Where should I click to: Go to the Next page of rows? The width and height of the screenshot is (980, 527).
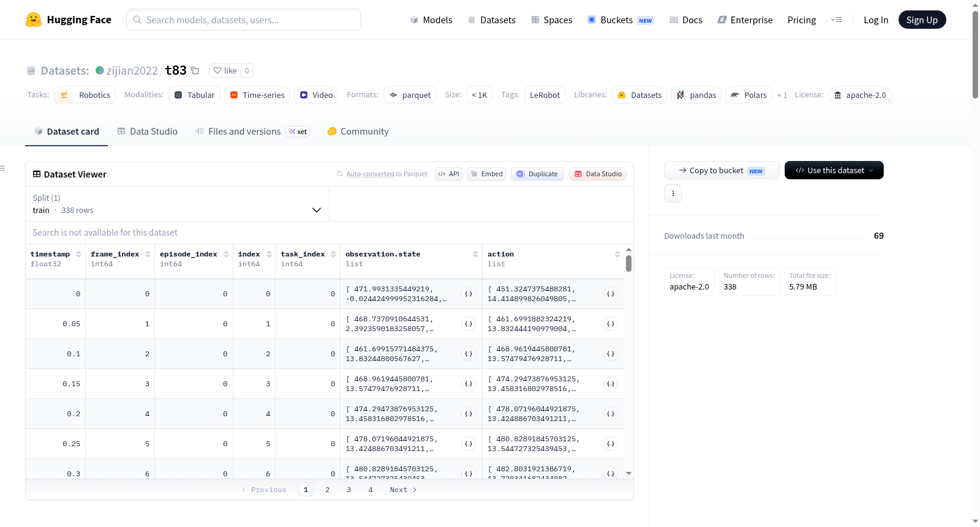(403, 490)
